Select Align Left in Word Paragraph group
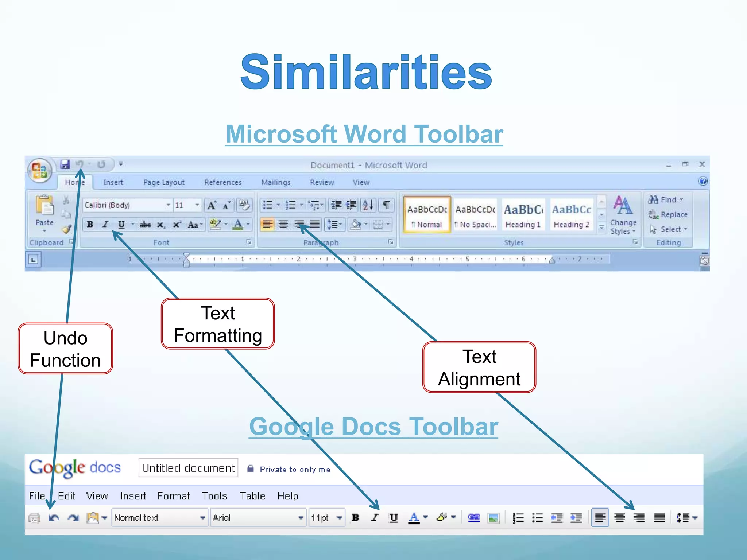This screenshot has width=747, height=560. 267,224
